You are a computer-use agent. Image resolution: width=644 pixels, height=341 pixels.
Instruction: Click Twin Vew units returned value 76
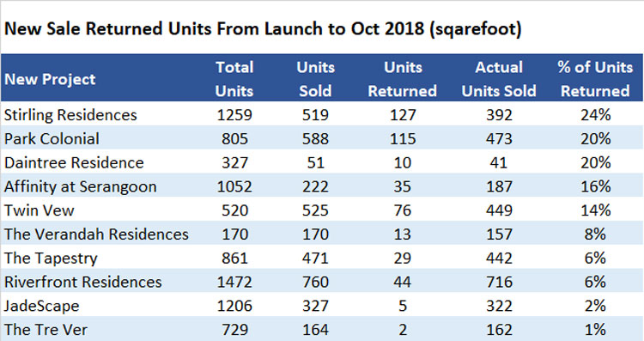pos(403,210)
